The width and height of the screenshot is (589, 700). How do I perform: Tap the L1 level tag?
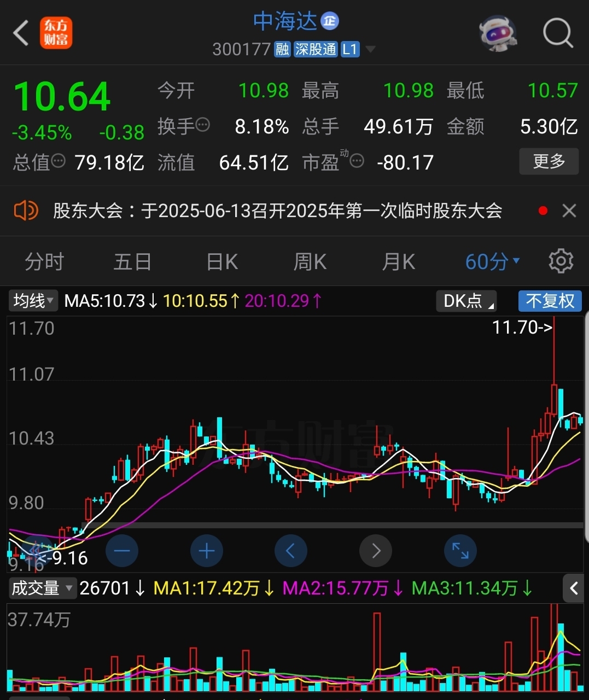tap(350, 50)
